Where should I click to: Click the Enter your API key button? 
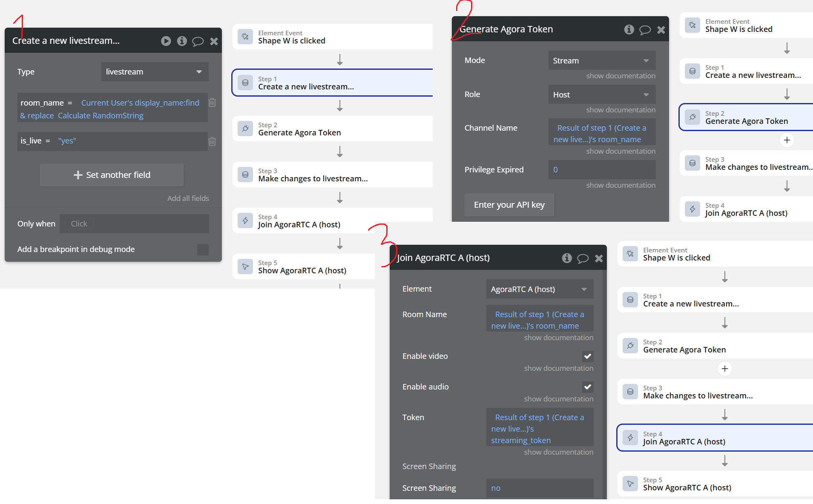[509, 205]
